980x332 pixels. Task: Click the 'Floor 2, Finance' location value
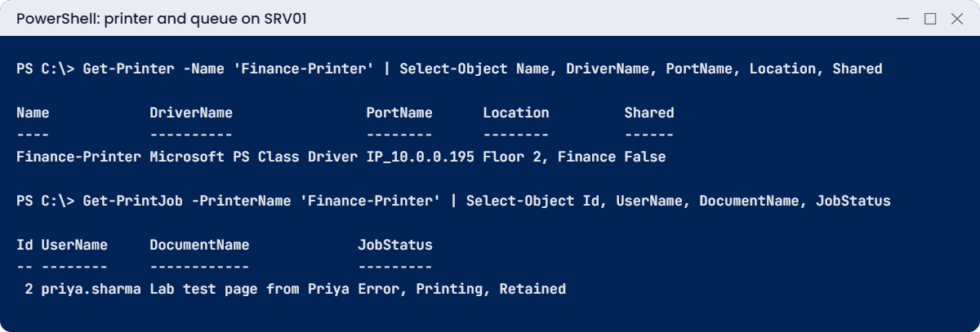point(550,157)
